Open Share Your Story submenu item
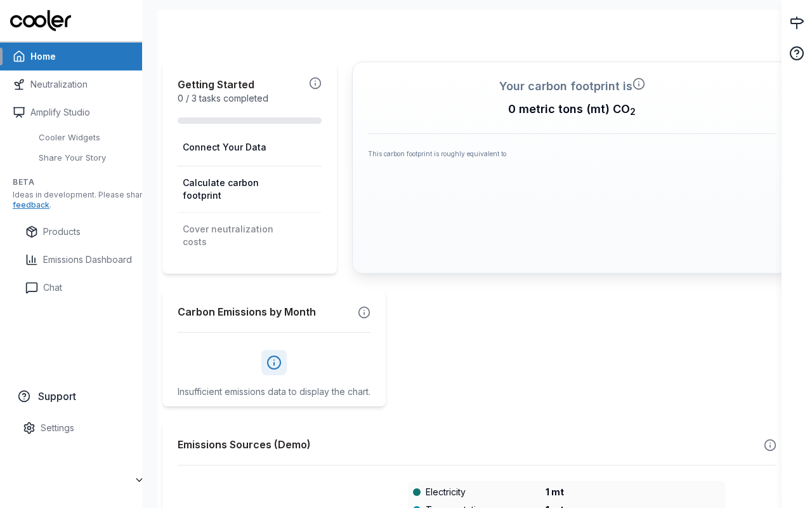 (72, 158)
